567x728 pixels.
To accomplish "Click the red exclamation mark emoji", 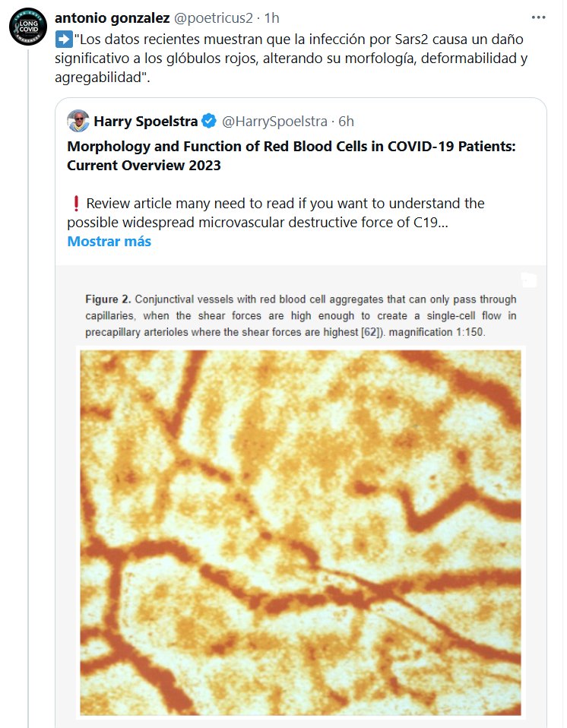I will [x=75, y=204].
